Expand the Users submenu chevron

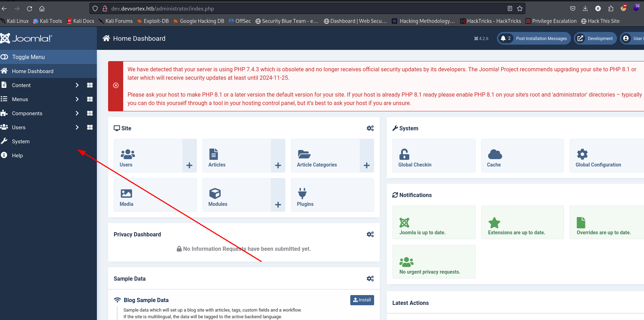[77, 128]
